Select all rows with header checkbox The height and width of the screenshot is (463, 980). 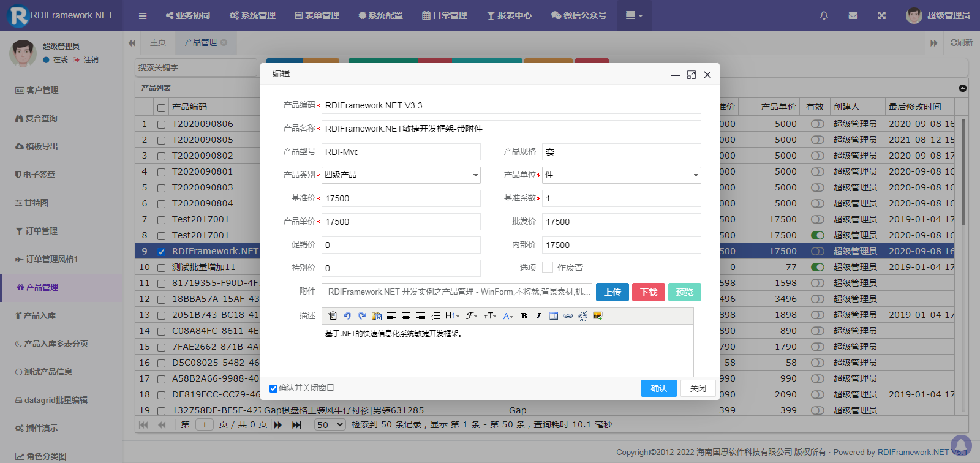tap(161, 108)
